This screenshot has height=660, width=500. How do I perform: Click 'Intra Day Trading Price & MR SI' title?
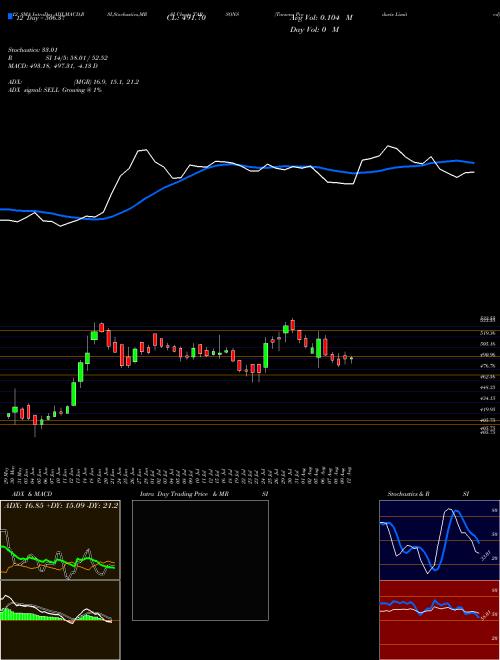click(x=206, y=494)
